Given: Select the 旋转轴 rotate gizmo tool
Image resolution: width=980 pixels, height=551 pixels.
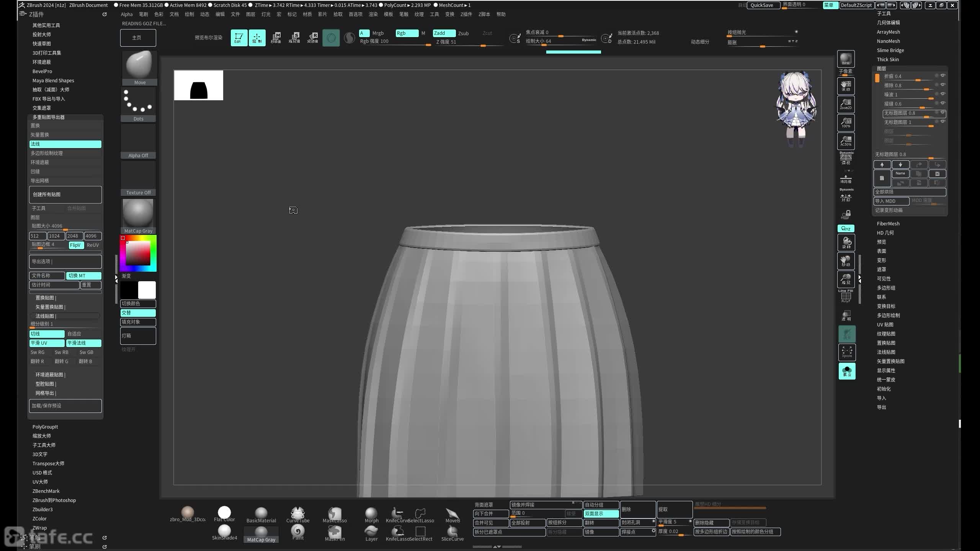Looking at the screenshot, I should 312,37.
